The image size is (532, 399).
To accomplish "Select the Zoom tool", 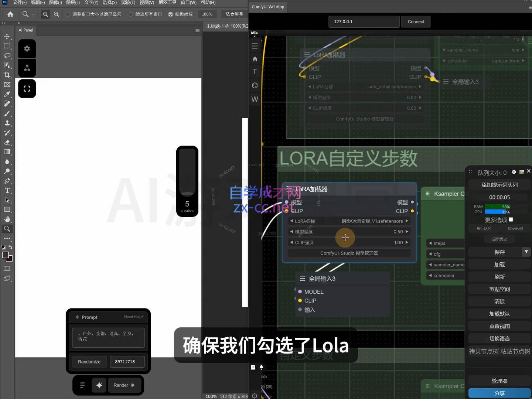I will click(7, 229).
